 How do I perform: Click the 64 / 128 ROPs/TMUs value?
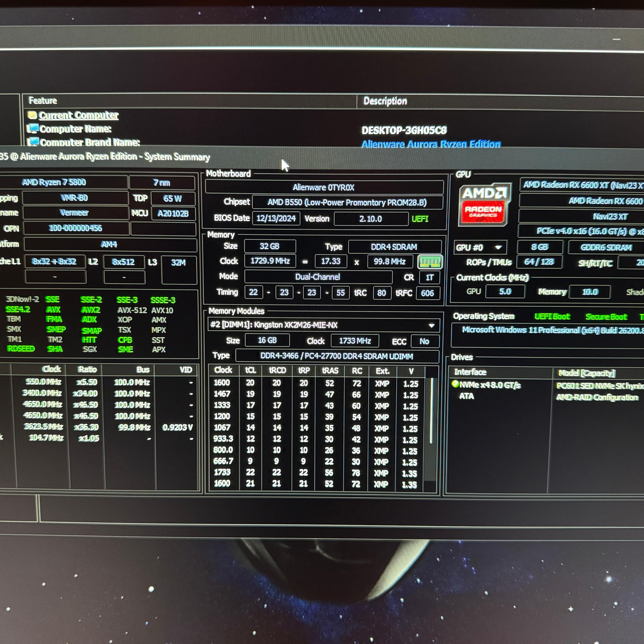point(539,262)
